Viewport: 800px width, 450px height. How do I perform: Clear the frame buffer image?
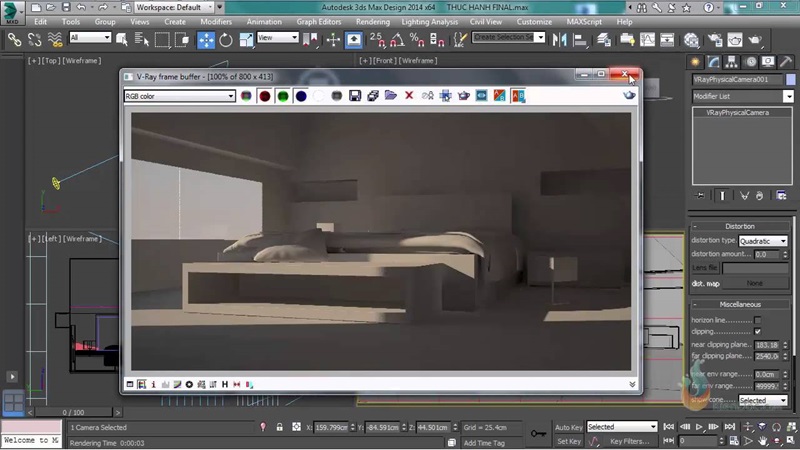click(409, 96)
